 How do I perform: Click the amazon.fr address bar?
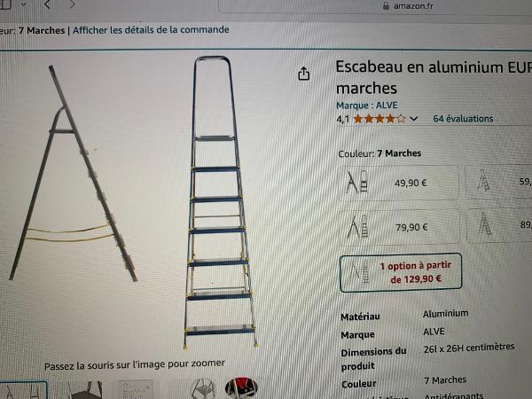point(375,6)
